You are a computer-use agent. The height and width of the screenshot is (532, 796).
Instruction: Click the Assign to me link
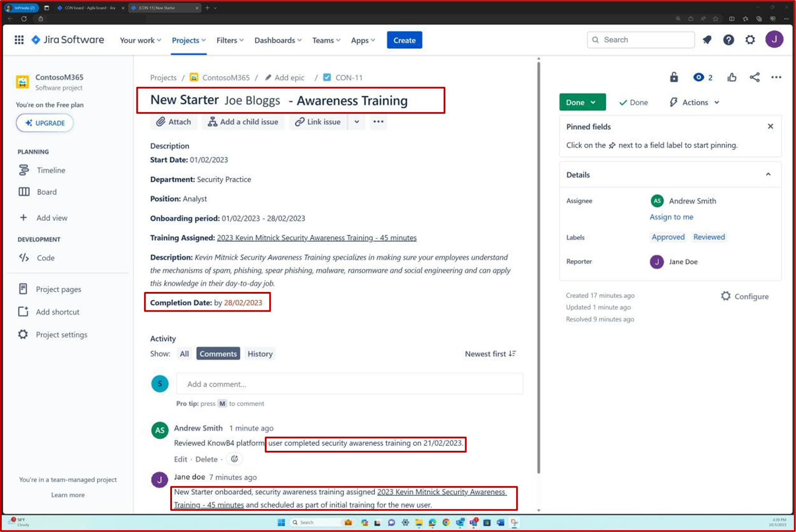(x=671, y=217)
